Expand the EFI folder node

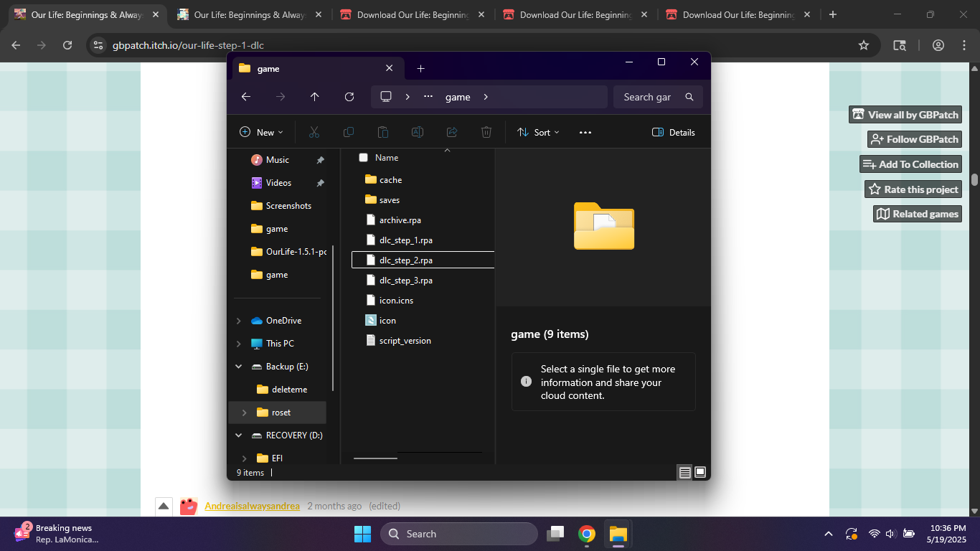pos(244,458)
